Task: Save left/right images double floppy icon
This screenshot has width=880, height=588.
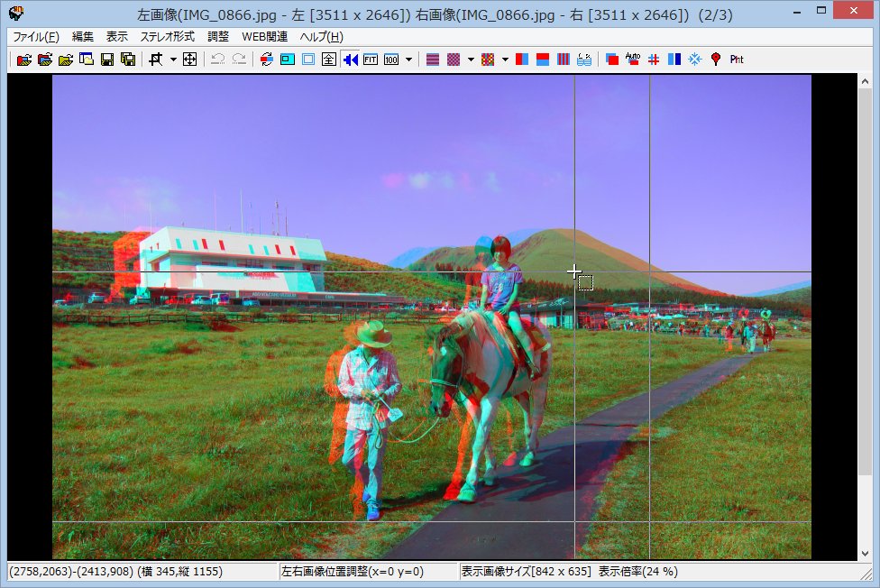Action: pos(128,60)
